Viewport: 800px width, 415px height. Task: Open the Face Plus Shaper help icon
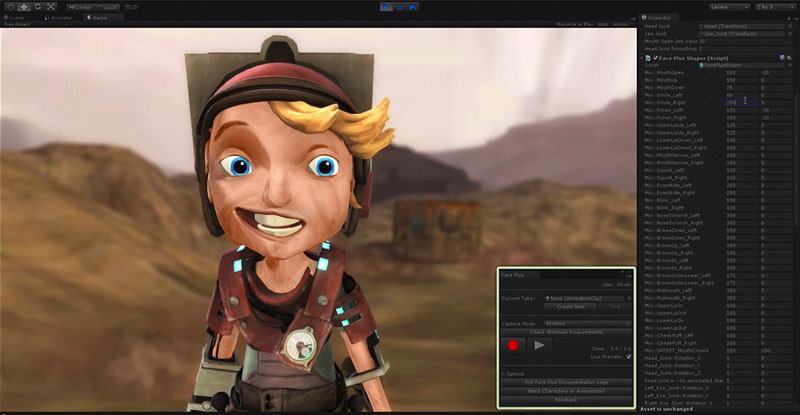pyautogui.click(x=781, y=57)
